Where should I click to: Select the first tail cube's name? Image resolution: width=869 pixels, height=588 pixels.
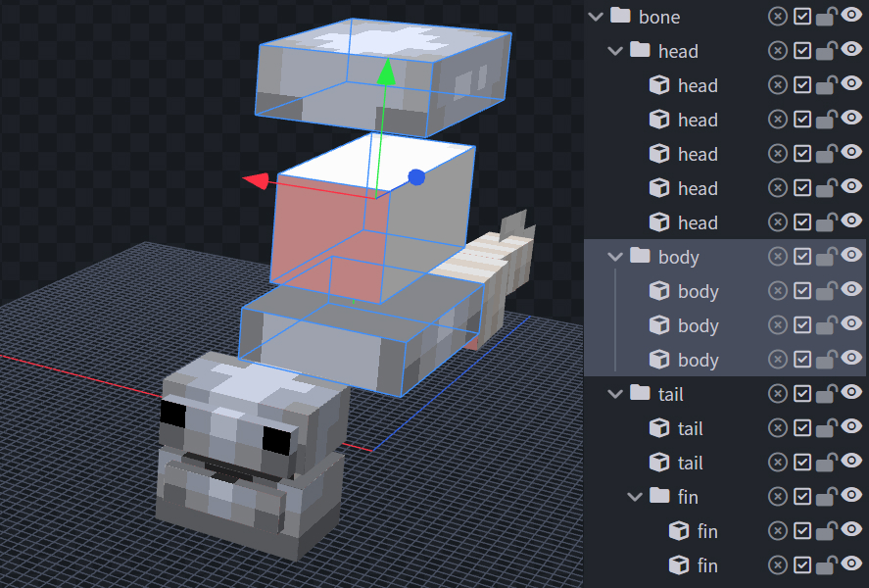pos(691,429)
